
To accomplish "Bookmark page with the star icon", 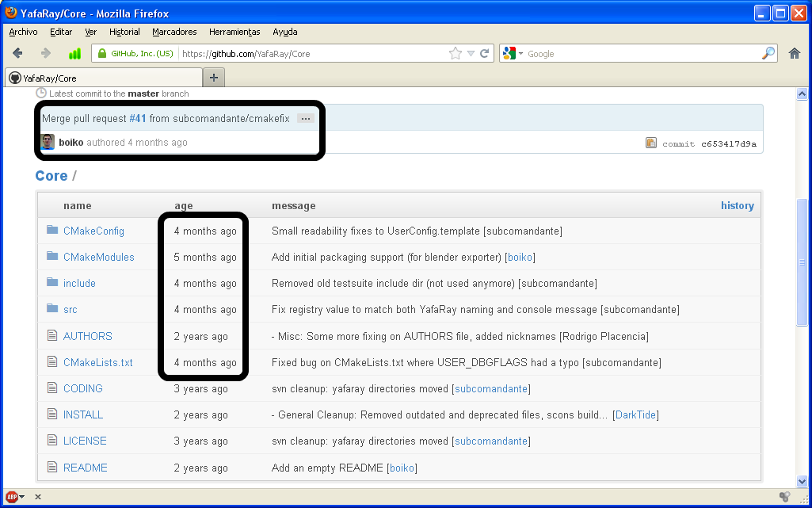I will 456,53.
